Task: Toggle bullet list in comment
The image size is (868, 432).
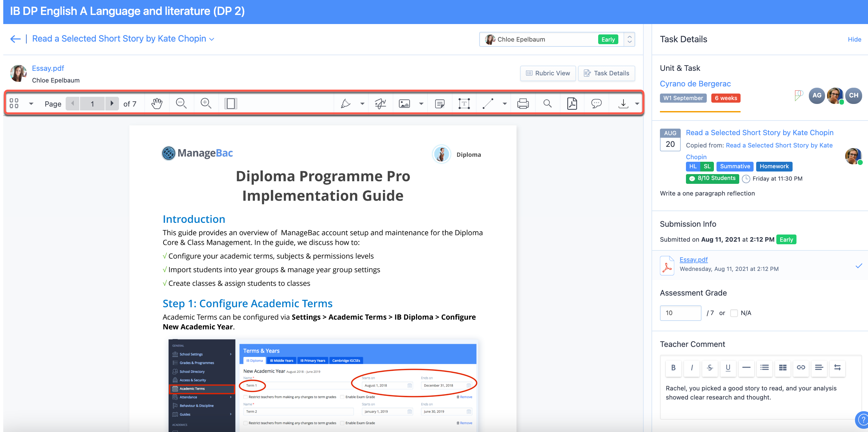Action: [764, 367]
